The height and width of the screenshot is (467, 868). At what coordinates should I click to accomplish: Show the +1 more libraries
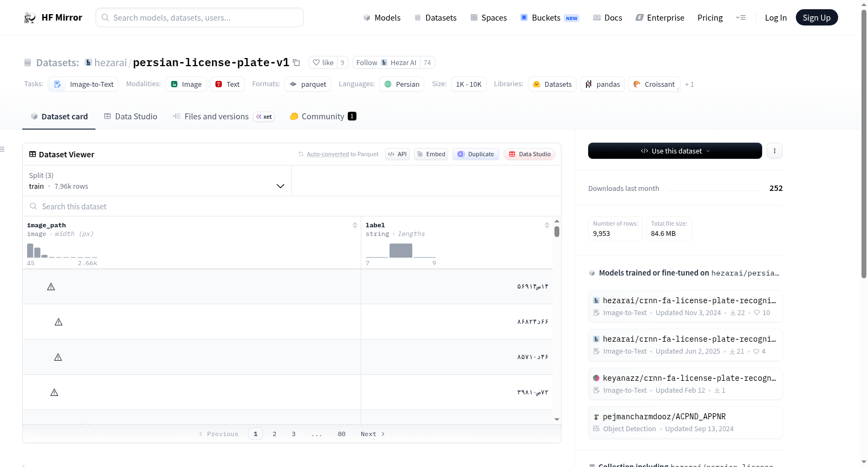[690, 85]
